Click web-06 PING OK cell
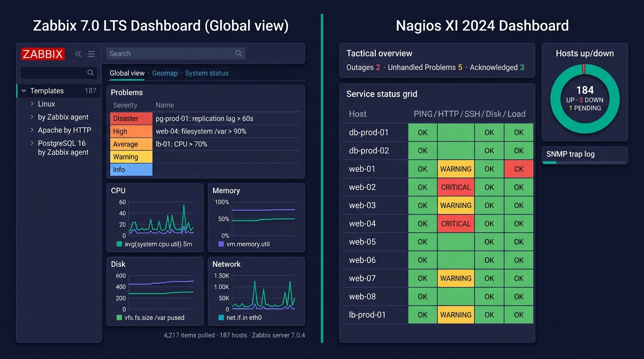644x359 pixels. point(423,260)
